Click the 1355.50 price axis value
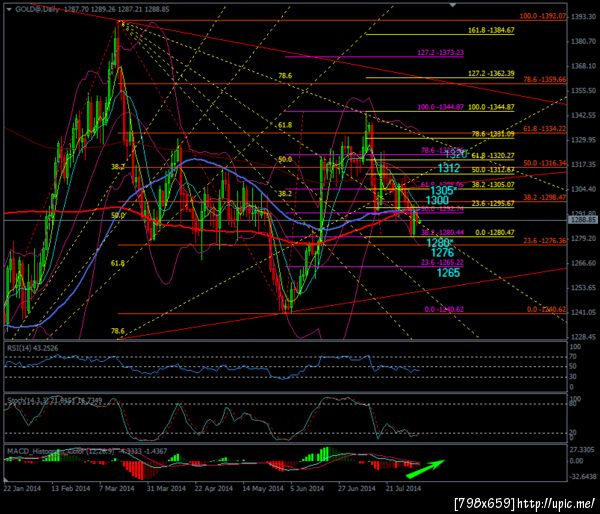 pos(583,90)
